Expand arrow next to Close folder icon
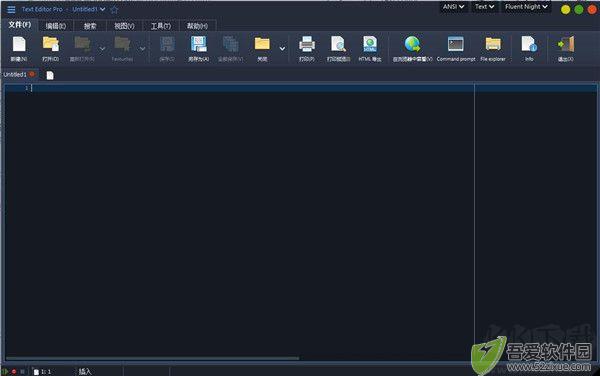This screenshot has height=376, width=600. tap(282, 49)
